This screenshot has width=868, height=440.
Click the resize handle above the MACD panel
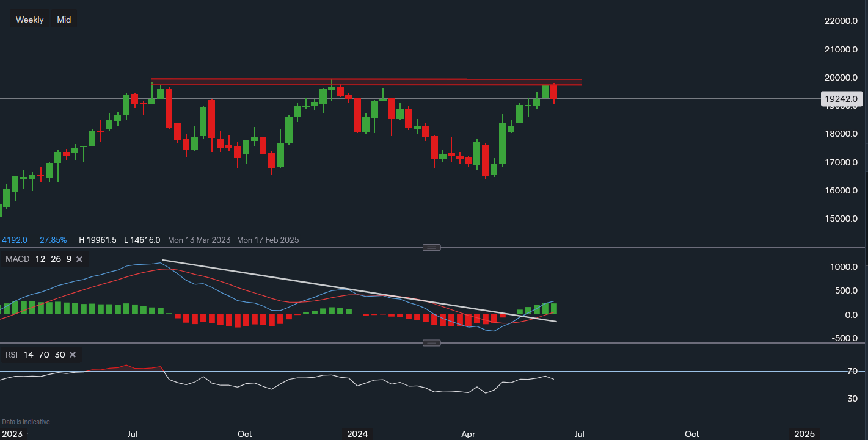tap(432, 247)
